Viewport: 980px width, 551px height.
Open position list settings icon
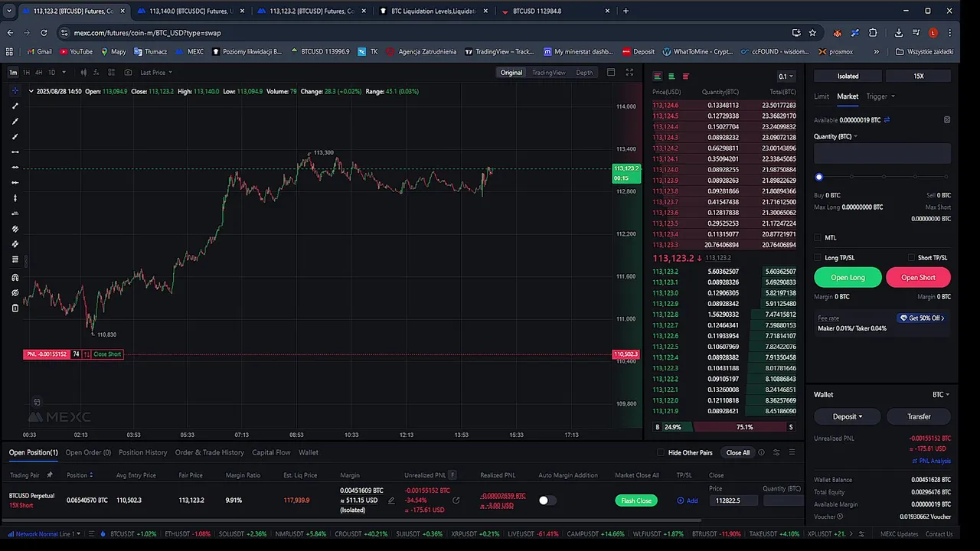click(x=776, y=452)
